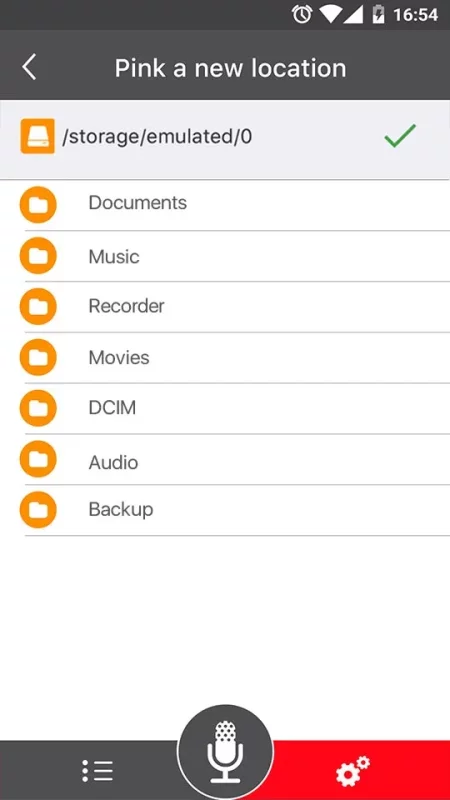Viewport: 450px width, 800px height.
Task: Select the Recorder folder label
Action: point(127,306)
